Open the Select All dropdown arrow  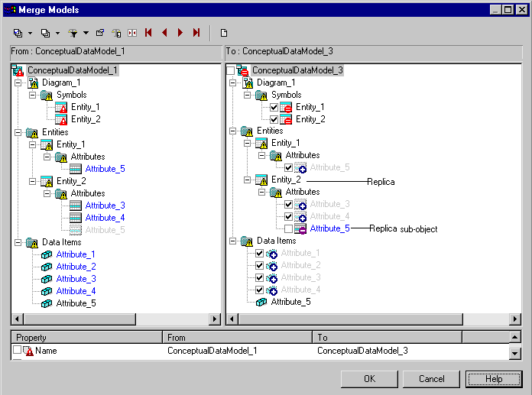[x=31, y=33]
